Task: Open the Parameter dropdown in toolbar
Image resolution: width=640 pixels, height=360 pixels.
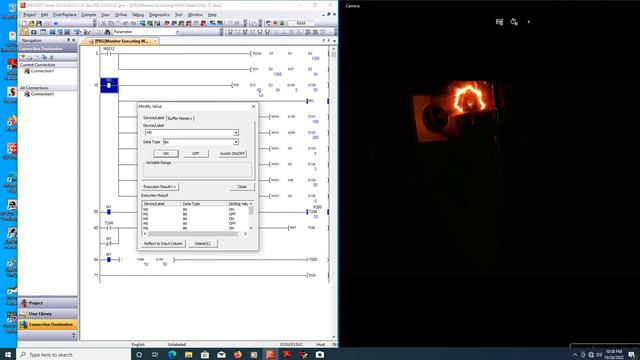Action: click(x=177, y=32)
